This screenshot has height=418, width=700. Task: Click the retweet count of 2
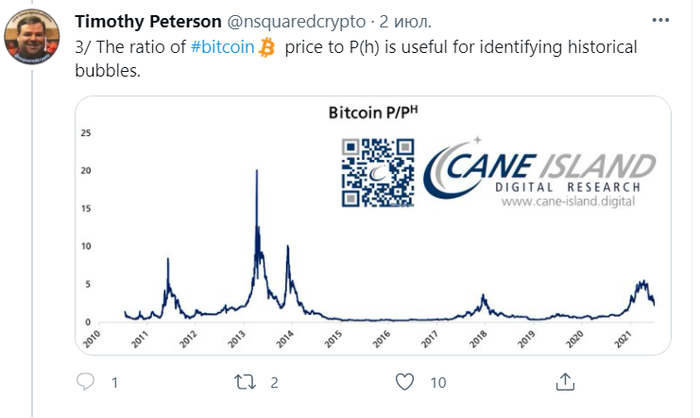click(274, 382)
